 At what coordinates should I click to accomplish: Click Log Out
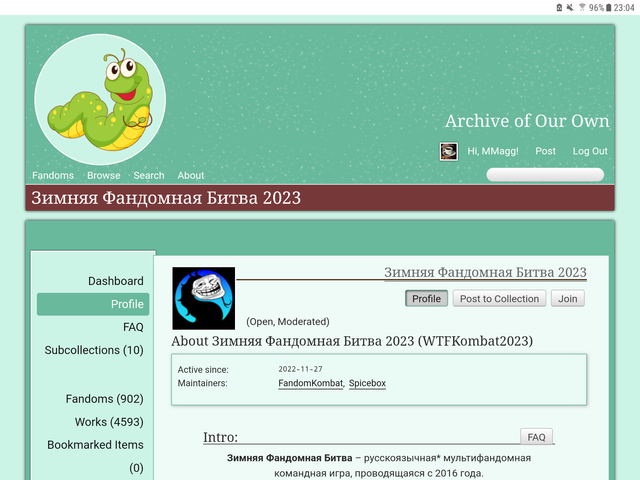(x=590, y=151)
